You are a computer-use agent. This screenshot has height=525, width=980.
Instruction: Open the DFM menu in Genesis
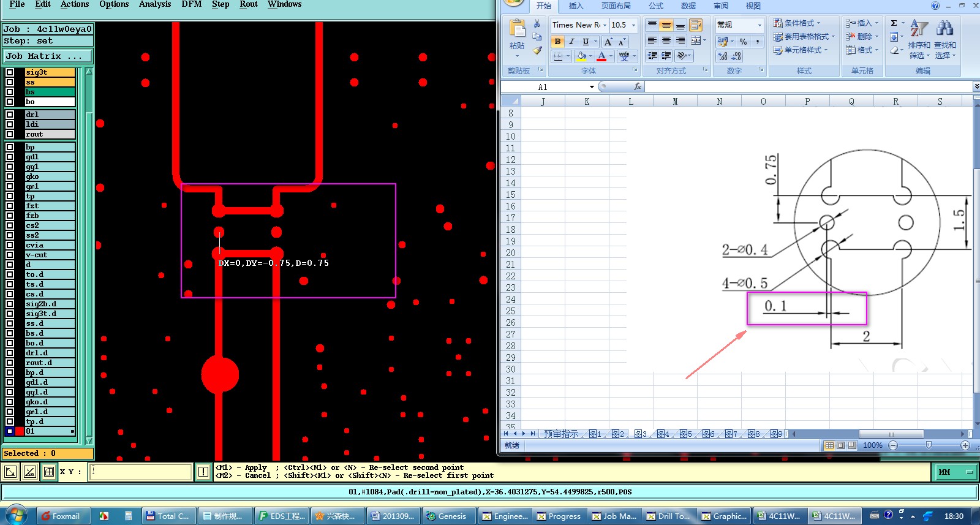pyautogui.click(x=192, y=4)
